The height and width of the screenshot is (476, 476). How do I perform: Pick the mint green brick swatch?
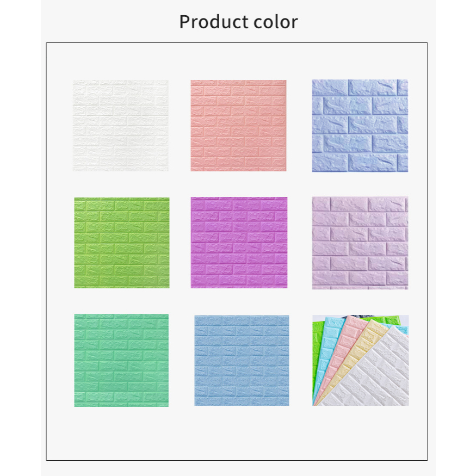coord(121,360)
